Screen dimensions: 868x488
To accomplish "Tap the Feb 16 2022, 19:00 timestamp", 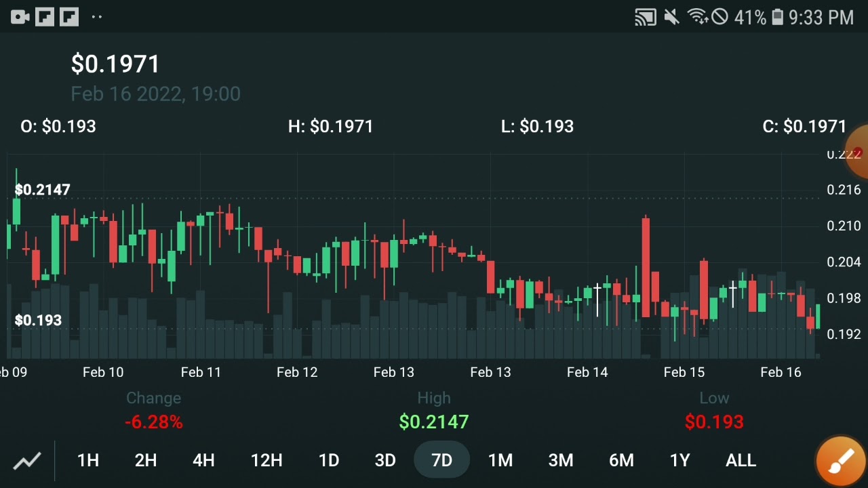I will pos(155,94).
